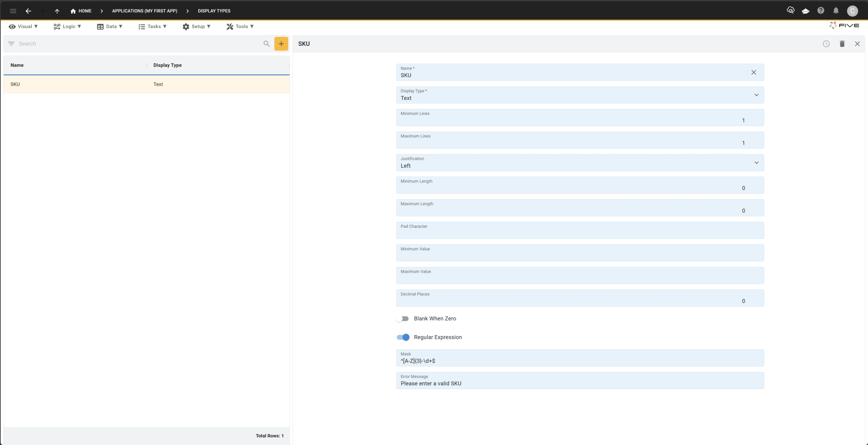868x445 pixels.
Task: Disable the Regular Expression toggle
Action: (x=402, y=337)
